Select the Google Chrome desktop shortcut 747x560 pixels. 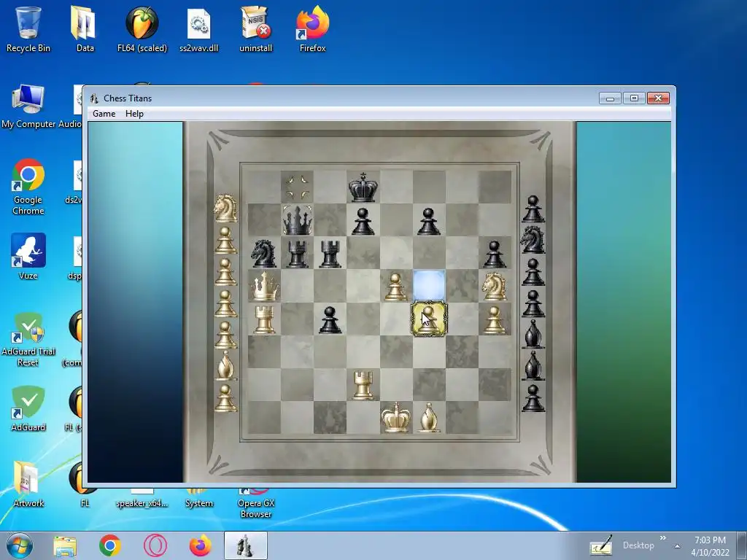pyautogui.click(x=28, y=187)
